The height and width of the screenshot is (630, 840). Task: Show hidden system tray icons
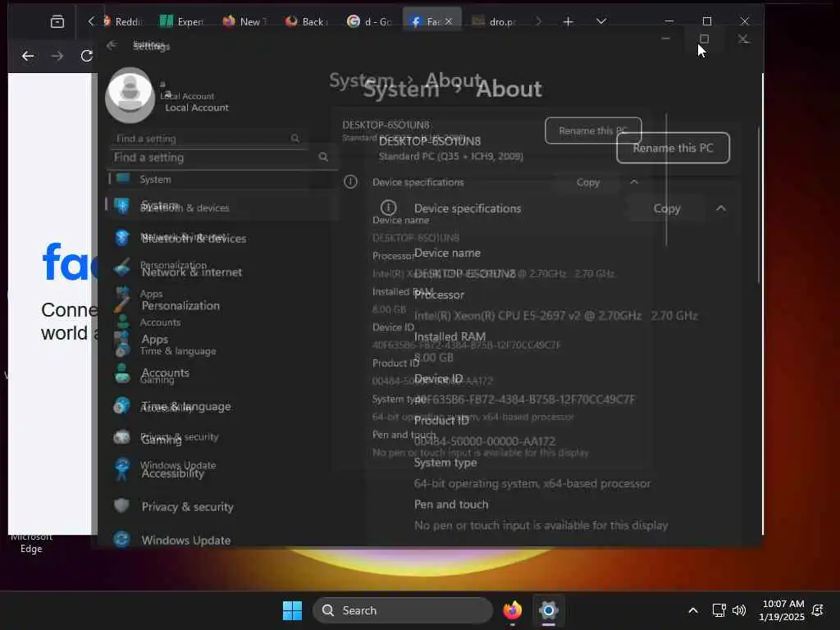pyautogui.click(x=692, y=610)
